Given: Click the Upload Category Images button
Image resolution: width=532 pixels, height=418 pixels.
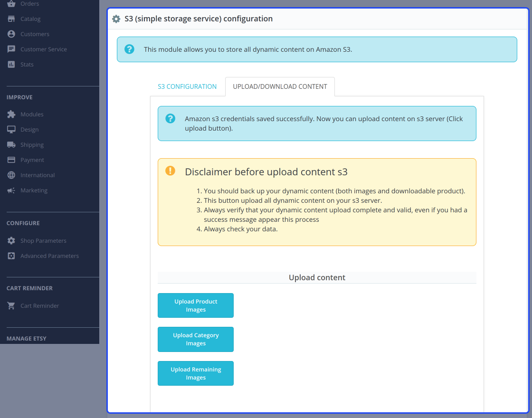Looking at the screenshot, I should click(196, 339).
